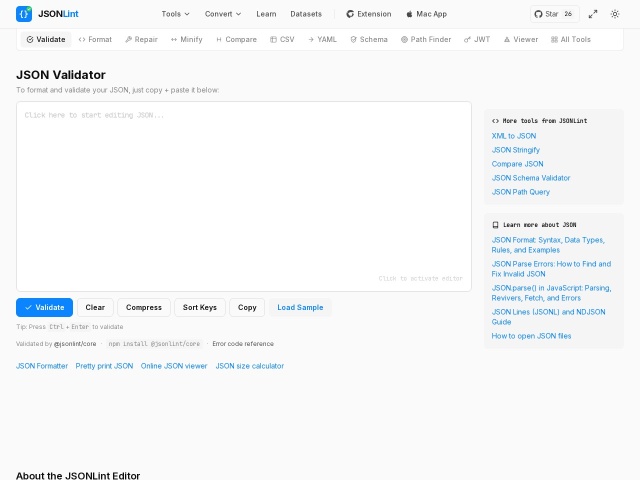Viewport: 640px width, 480px height.
Task: Click the JSONLint brand name text
Action: [58, 14]
